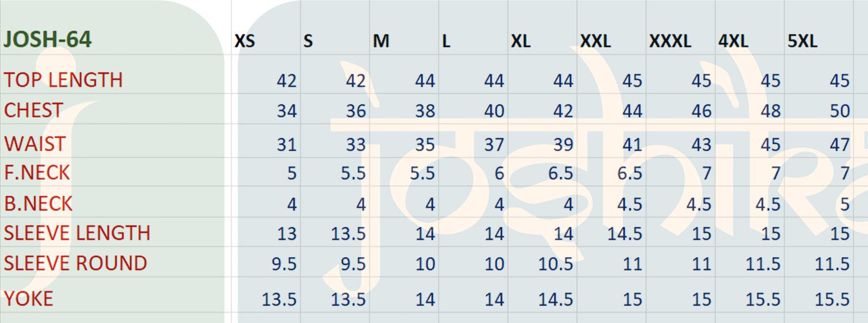
Task: Select the SLEEVE ROUND row label
Action: 75,263
